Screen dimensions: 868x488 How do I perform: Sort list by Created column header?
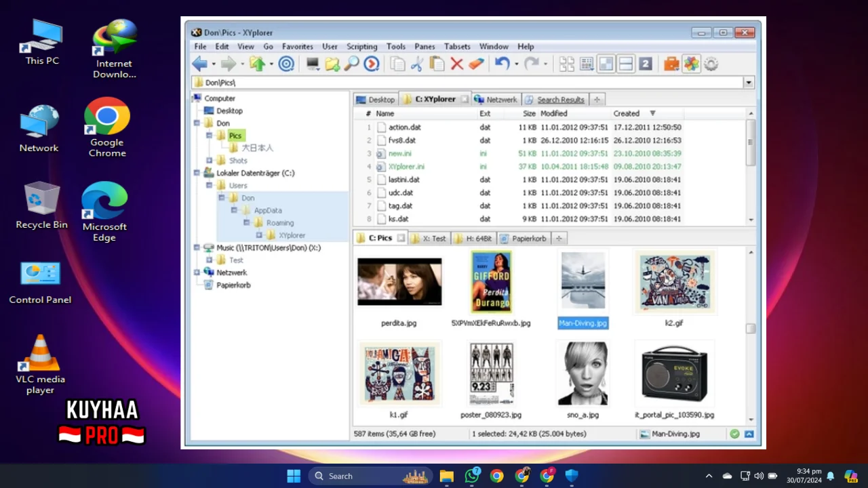627,113
